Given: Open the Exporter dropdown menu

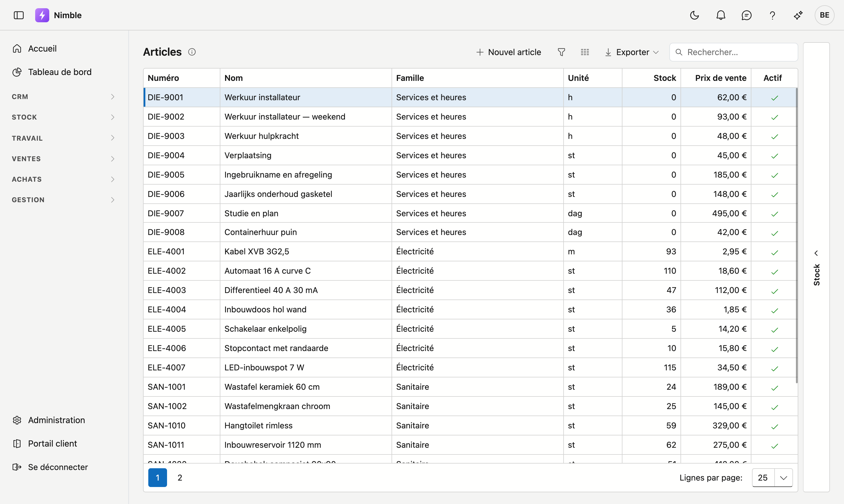Looking at the screenshot, I should (x=632, y=52).
